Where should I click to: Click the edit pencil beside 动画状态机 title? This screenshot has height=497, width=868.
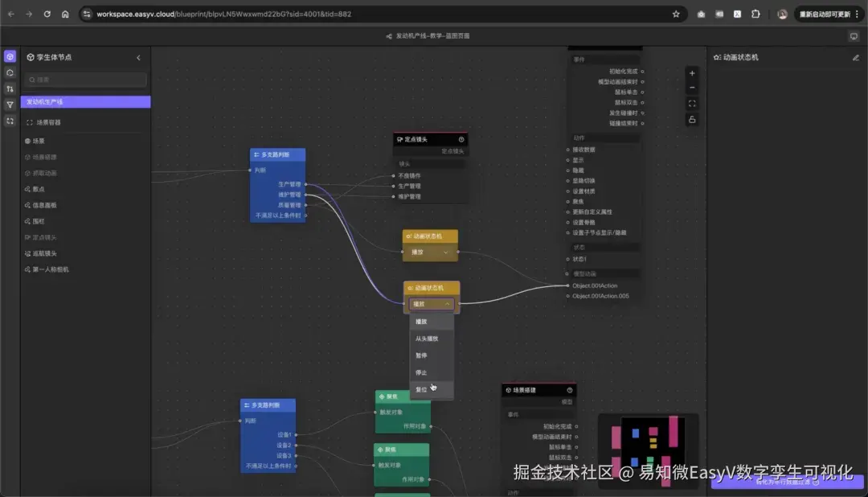(856, 58)
